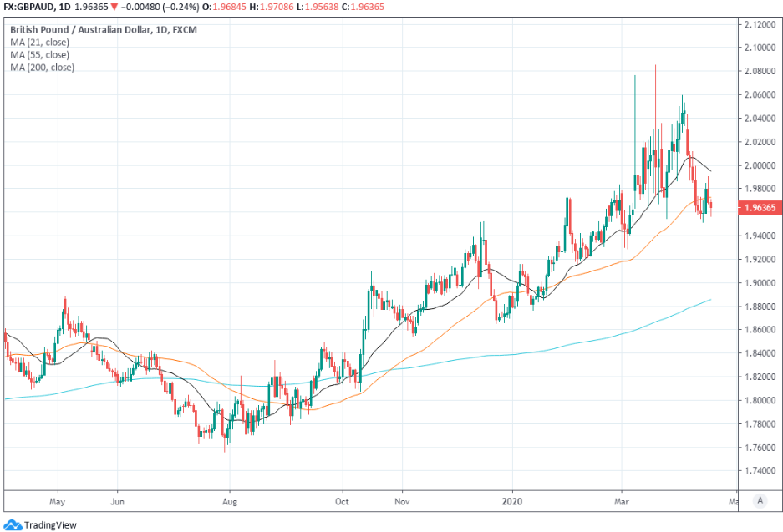Click the 2.12000 price axis label
The width and height of the screenshot is (783, 532).
coord(760,25)
